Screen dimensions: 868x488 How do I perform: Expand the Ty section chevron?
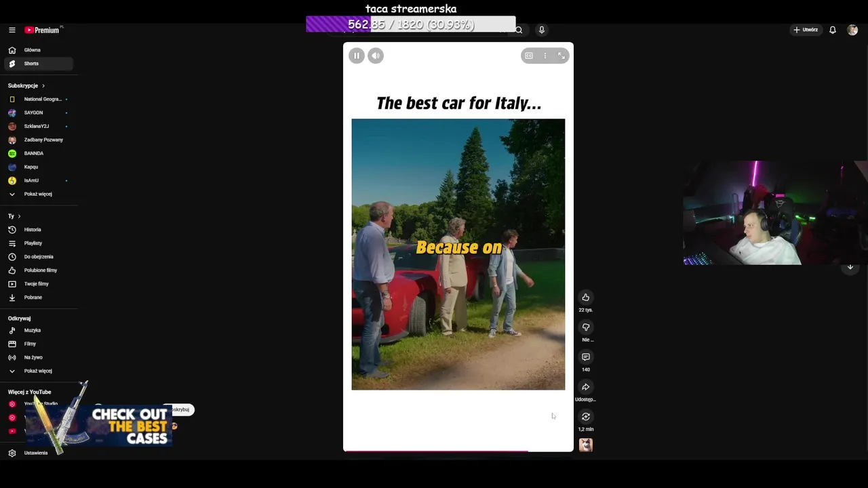(x=19, y=216)
